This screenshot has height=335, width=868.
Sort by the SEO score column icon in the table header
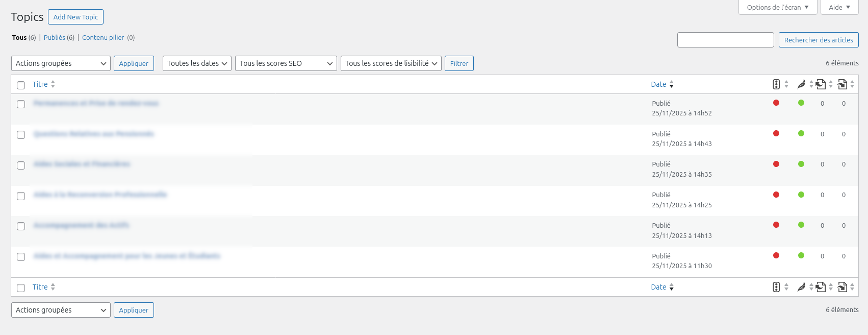tap(776, 84)
